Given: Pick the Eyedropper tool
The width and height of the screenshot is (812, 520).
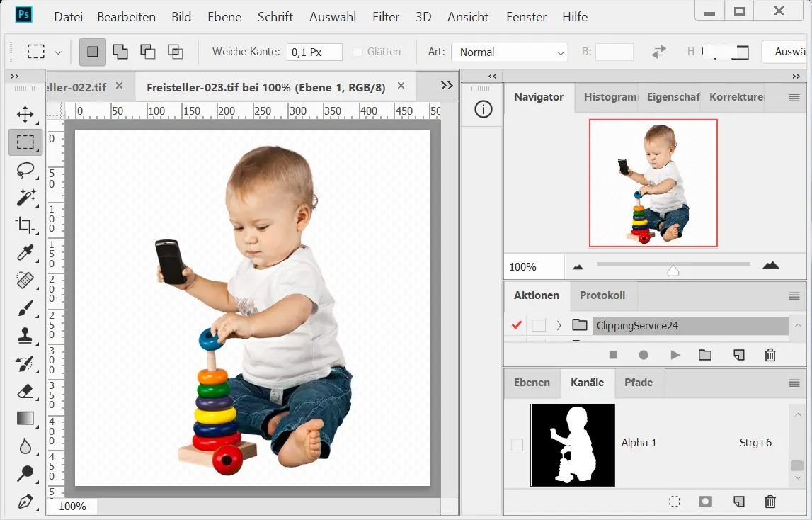Looking at the screenshot, I should coord(25,253).
